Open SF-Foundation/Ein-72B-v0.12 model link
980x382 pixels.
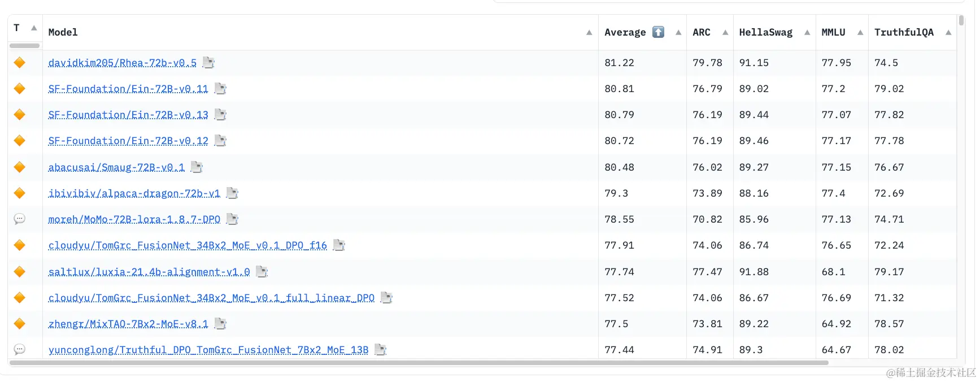(x=128, y=141)
